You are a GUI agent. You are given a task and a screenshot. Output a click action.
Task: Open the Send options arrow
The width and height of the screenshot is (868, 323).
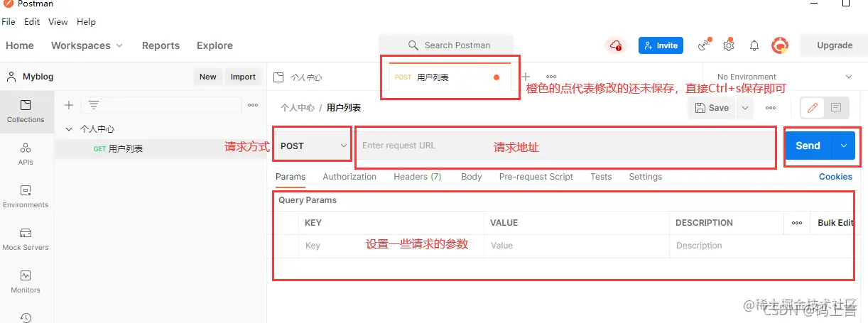[843, 146]
